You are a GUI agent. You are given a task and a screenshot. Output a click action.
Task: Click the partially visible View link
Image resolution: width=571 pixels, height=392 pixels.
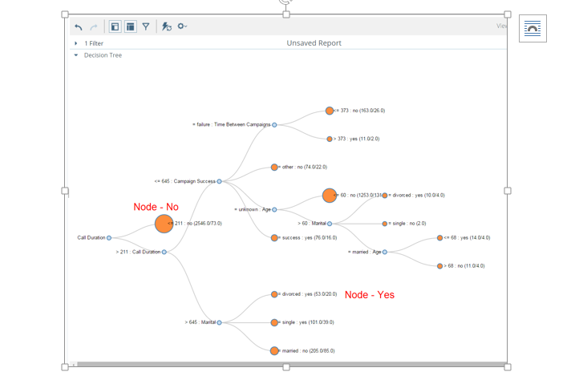click(x=501, y=26)
